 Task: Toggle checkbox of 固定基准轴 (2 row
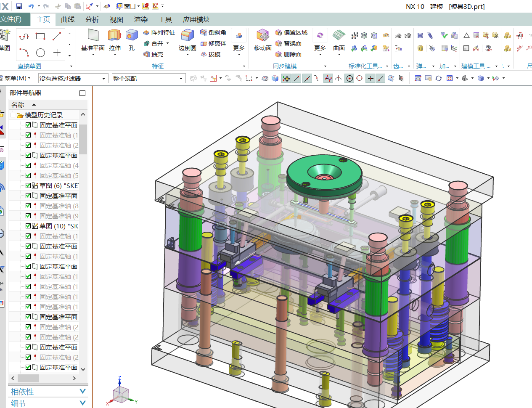pos(28,145)
